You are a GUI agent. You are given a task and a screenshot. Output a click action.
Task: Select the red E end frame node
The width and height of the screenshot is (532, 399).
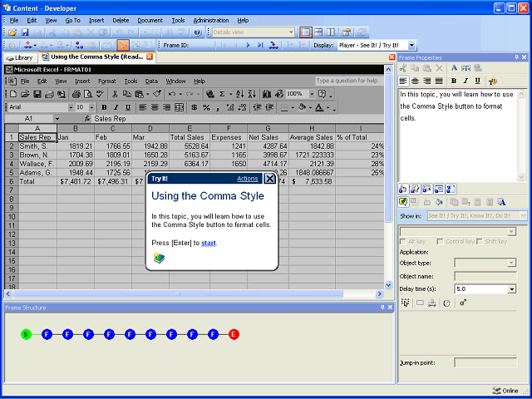234,334
